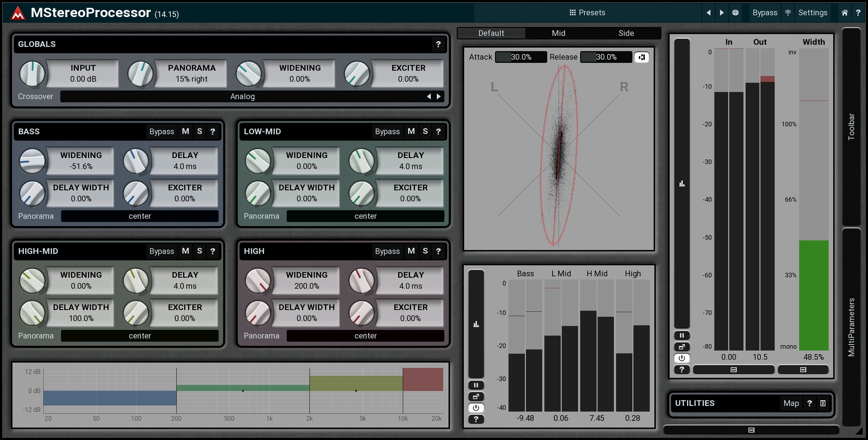The height and width of the screenshot is (440, 868).
Task: Click the random preset dice icon
Action: point(735,13)
